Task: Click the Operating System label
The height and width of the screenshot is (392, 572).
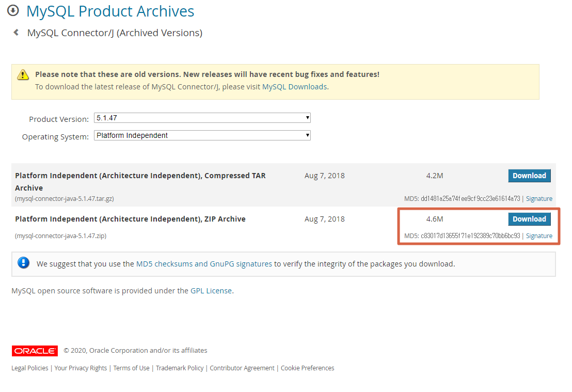Action: click(55, 137)
